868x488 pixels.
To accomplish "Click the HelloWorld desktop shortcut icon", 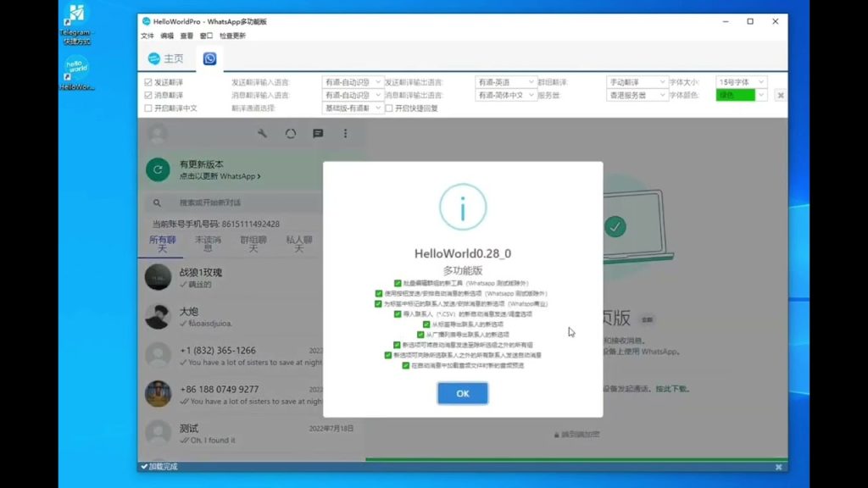I will click(76, 73).
